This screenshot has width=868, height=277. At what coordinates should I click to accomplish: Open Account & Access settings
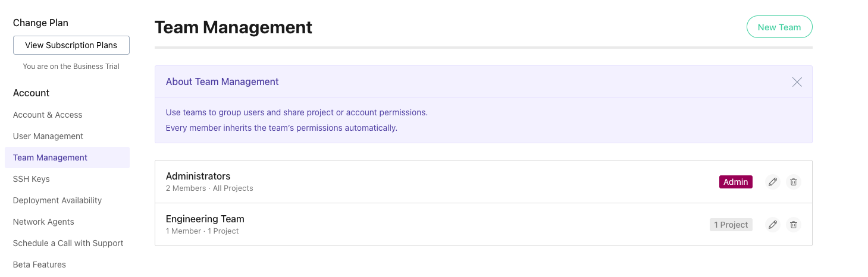[x=48, y=115]
